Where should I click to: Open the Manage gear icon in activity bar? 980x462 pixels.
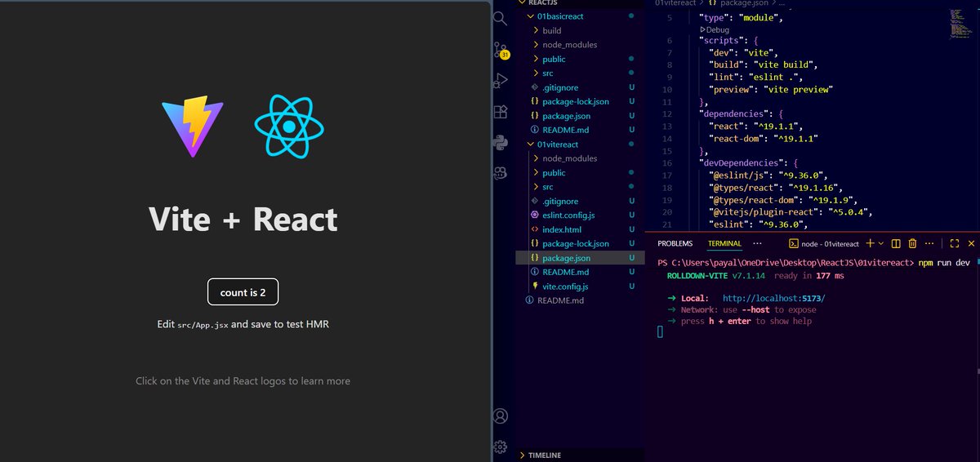click(x=501, y=446)
